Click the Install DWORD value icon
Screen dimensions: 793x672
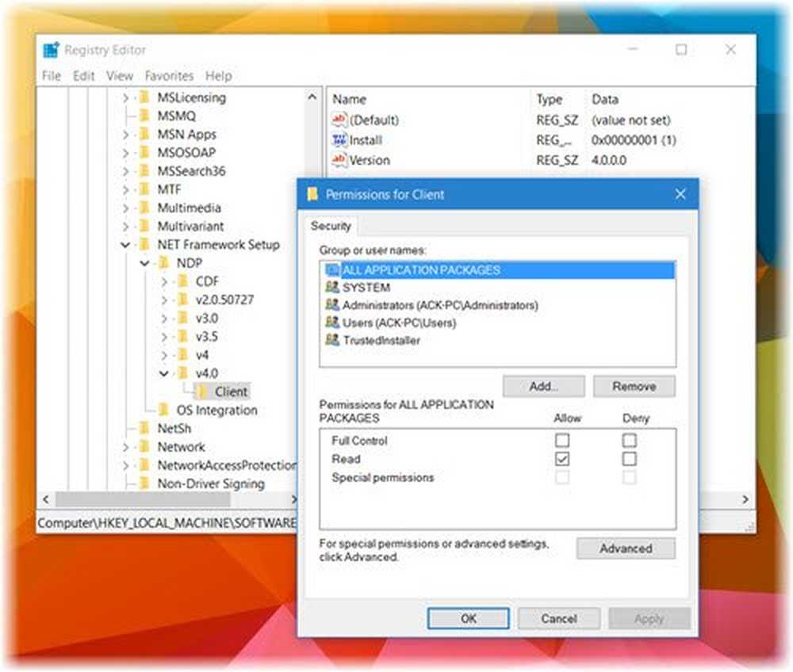point(339,140)
